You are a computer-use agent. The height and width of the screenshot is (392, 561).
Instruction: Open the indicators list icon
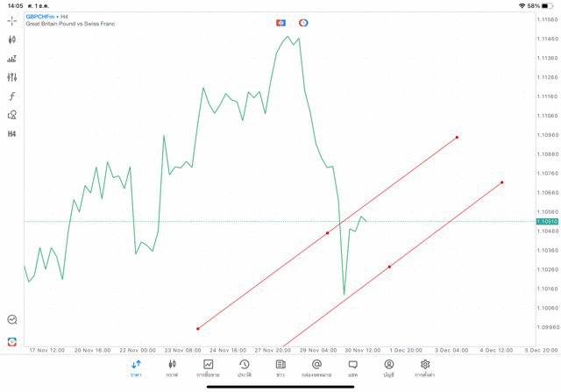tap(12, 59)
